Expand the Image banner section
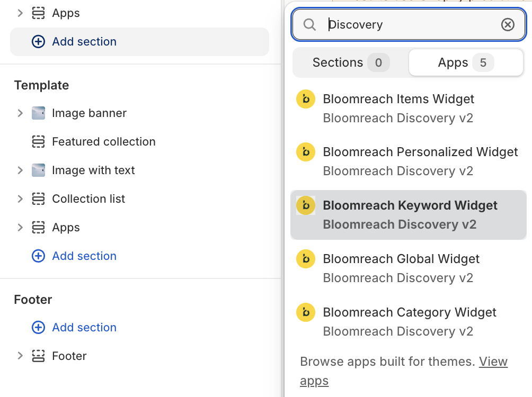Viewport: 532px width, 397px height. tap(20, 113)
